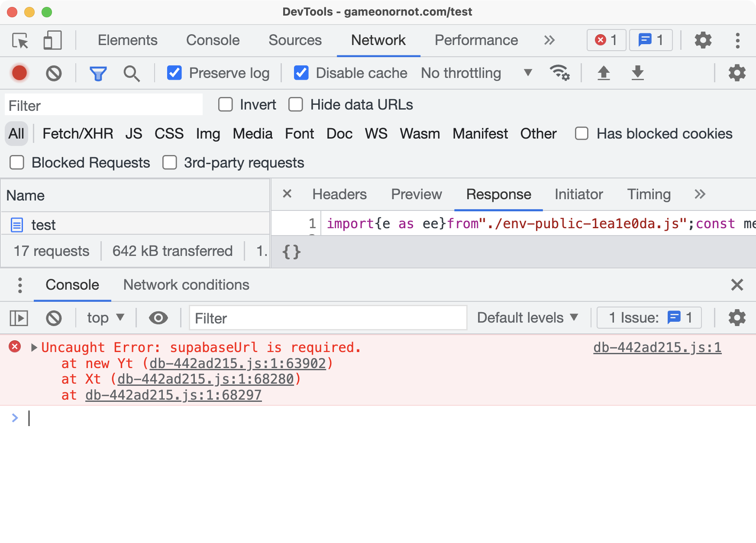The width and height of the screenshot is (756, 543).
Task: Create a live expression with the eye icon
Action: tap(158, 318)
